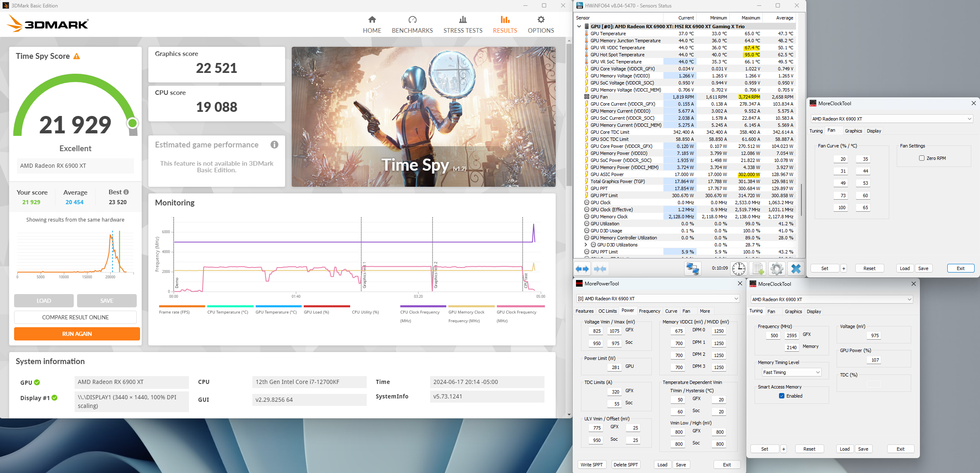The image size is (980, 473).
Task: Click the green check next to GPU
Action: pyautogui.click(x=37, y=382)
